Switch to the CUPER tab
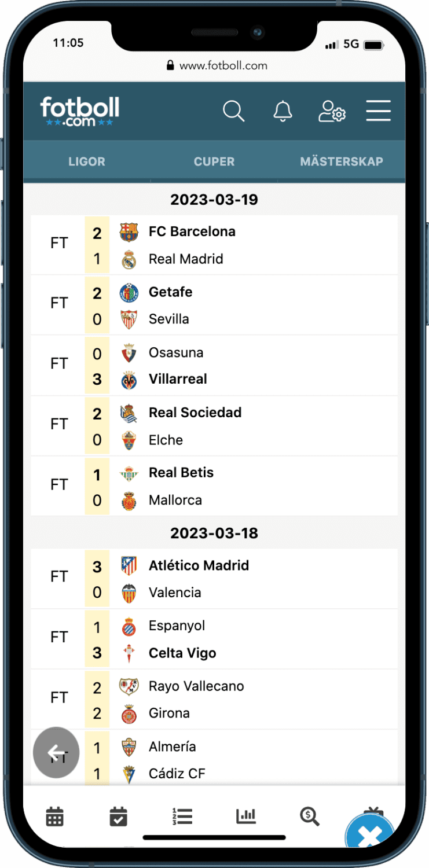The height and width of the screenshot is (868, 429). [x=214, y=161]
